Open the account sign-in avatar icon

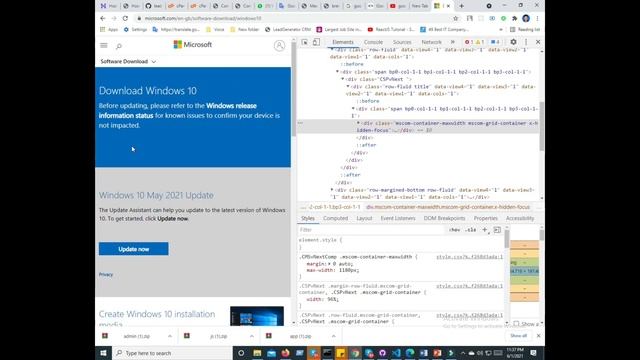click(x=279, y=45)
